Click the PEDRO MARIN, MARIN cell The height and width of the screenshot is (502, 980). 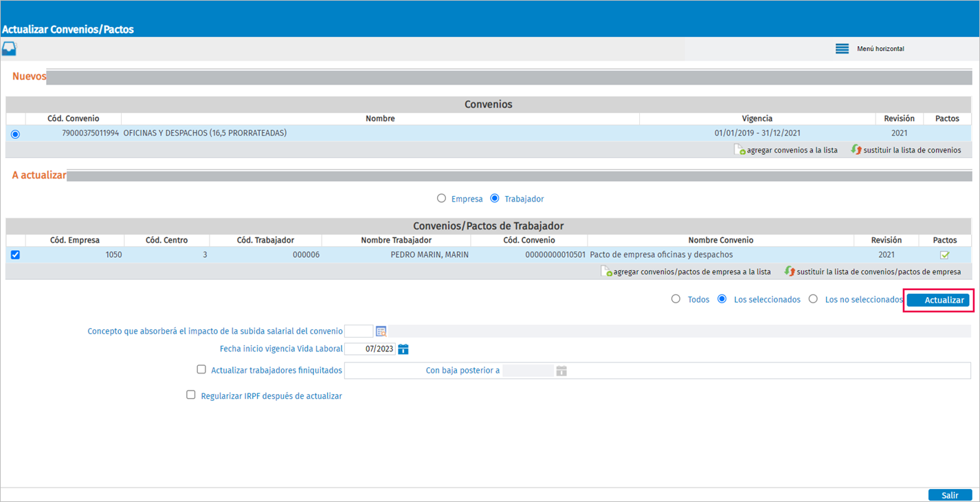click(430, 254)
